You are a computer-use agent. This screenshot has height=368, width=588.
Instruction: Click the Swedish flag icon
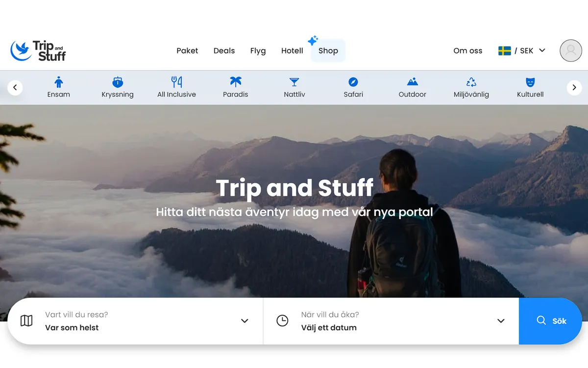click(x=505, y=51)
